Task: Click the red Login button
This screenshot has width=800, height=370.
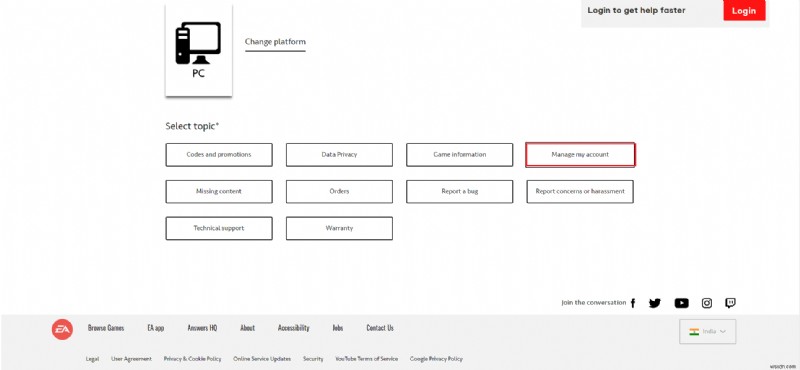Action: (x=744, y=11)
